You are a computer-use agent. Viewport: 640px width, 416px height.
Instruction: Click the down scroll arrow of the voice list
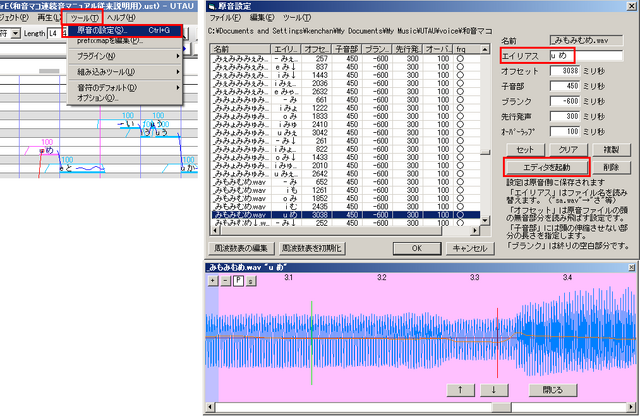coord(485,220)
